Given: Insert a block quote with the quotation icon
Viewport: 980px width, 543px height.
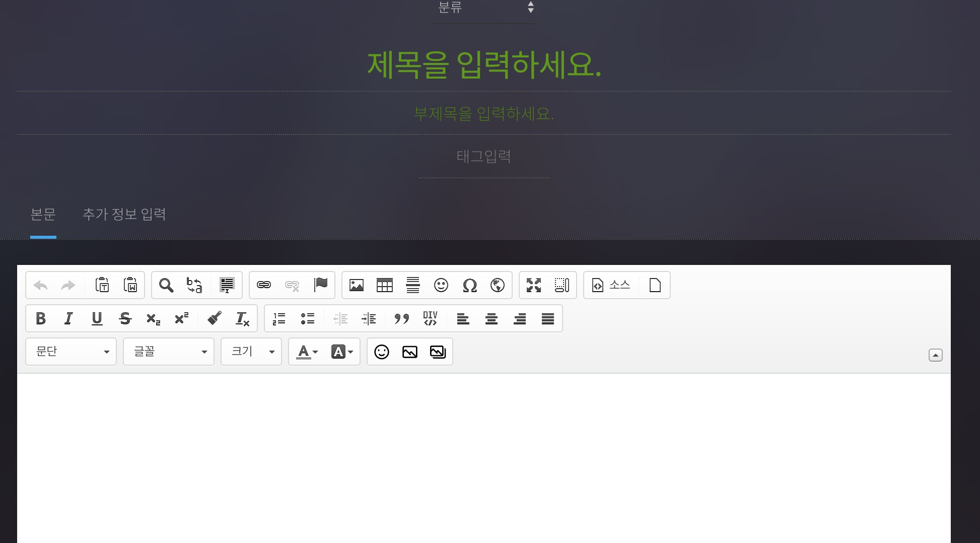Looking at the screenshot, I should click(x=402, y=318).
